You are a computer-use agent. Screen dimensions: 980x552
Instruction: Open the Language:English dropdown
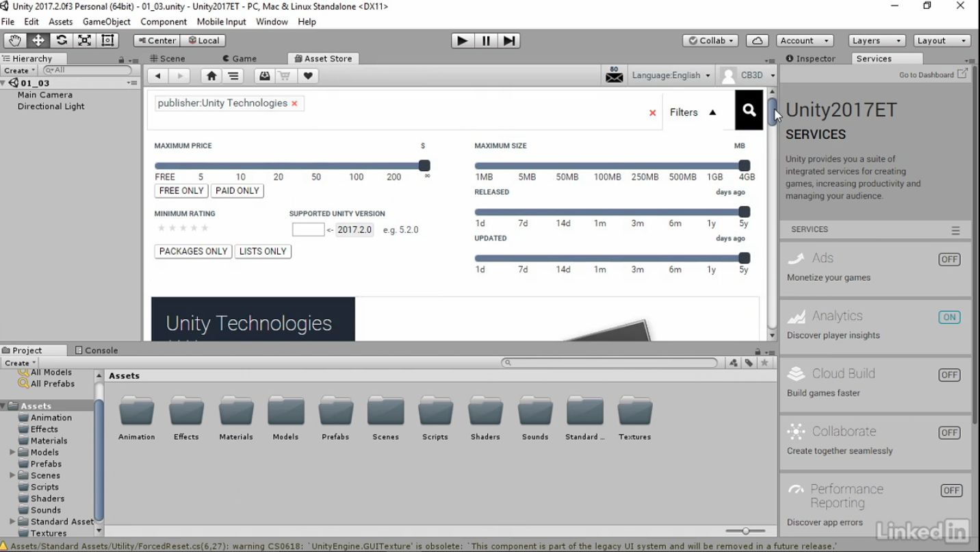coord(671,75)
